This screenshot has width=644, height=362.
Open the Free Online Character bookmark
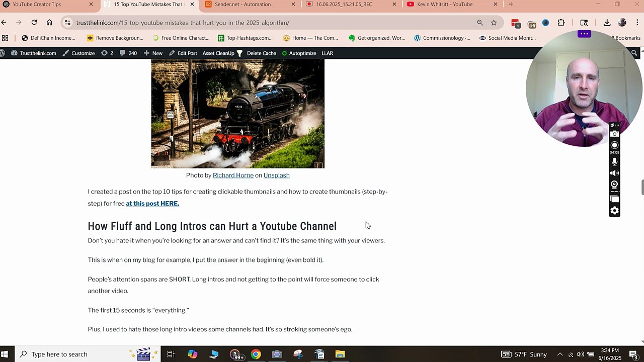pos(181,38)
